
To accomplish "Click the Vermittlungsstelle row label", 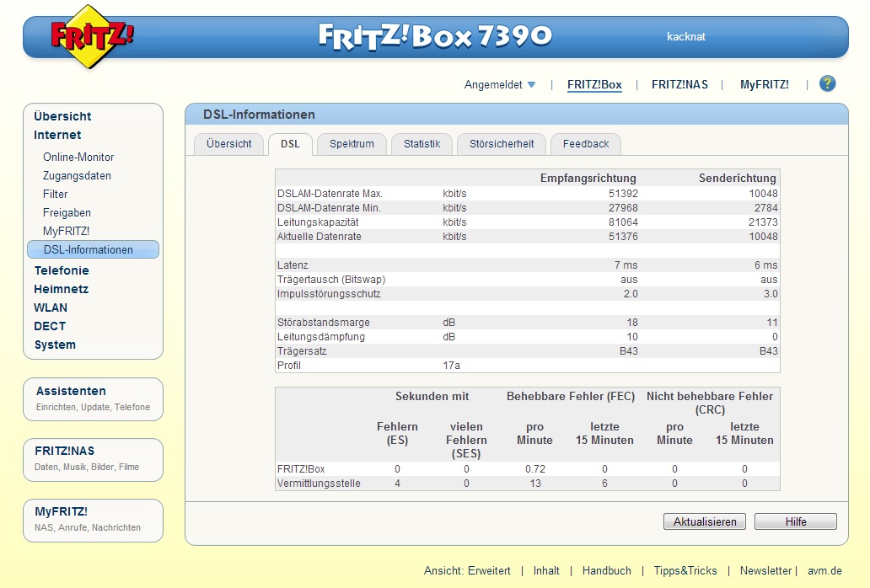I will click(319, 484).
